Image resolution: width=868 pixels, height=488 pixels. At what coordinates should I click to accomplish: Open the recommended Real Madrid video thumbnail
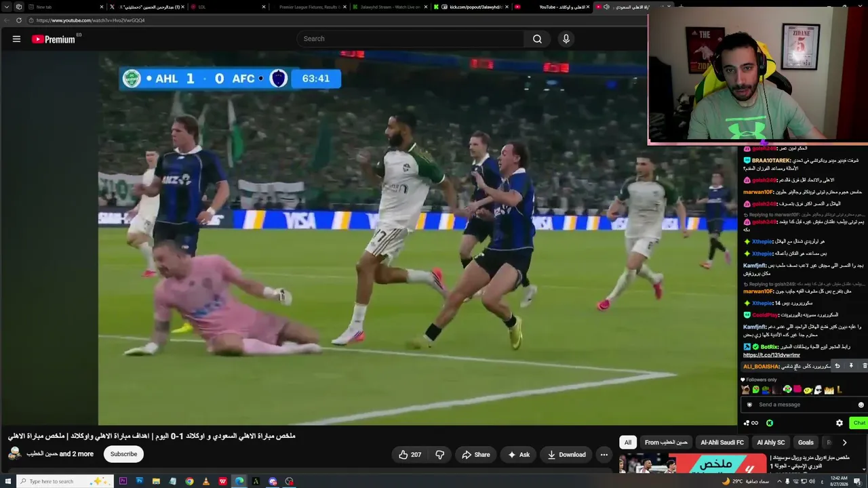click(x=693, y=464)
